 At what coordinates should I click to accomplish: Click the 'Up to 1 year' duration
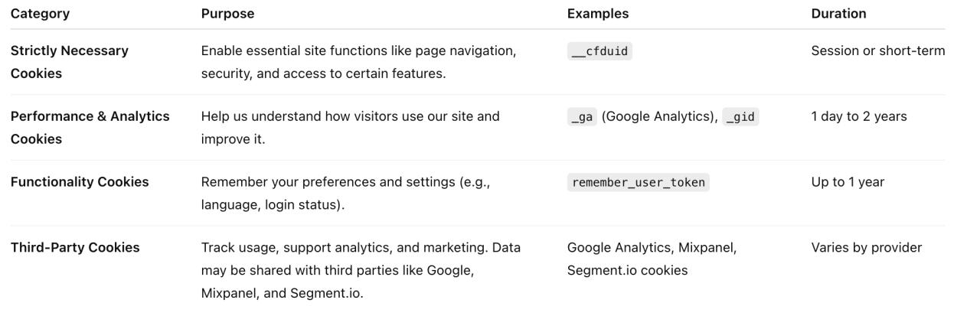coord(848,182)
